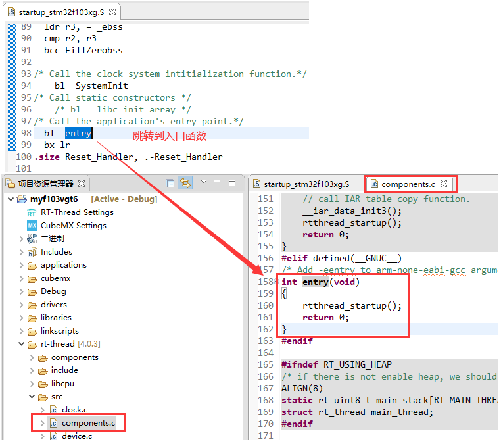Image resolution: width=501 pixels, height=448 pixels.
Task: Click the CubeMX MX icon
Action: tap(32, 226)
